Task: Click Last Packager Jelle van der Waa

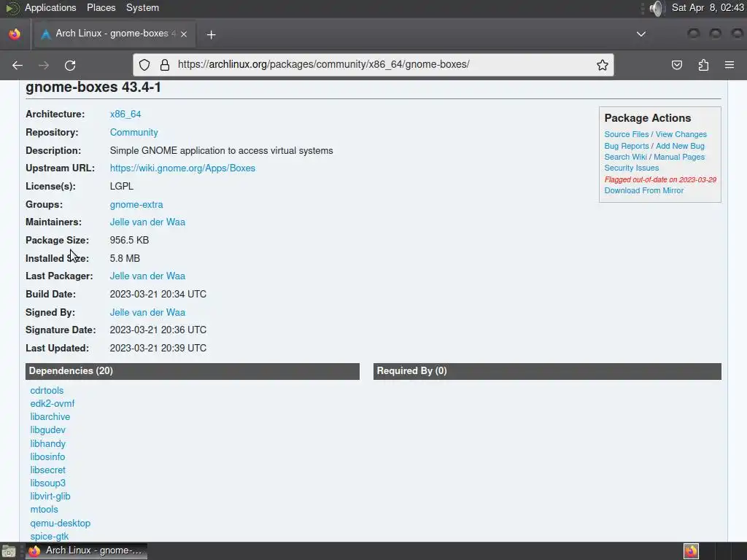Action: coord(147,276)
